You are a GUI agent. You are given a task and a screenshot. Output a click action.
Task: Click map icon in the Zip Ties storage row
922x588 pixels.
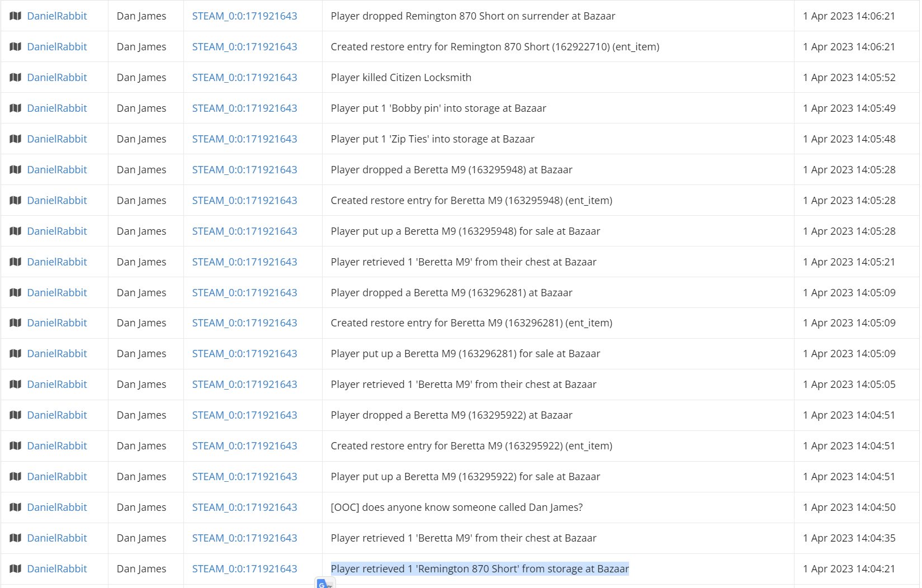pyautogui.click(x=16, y=139)
